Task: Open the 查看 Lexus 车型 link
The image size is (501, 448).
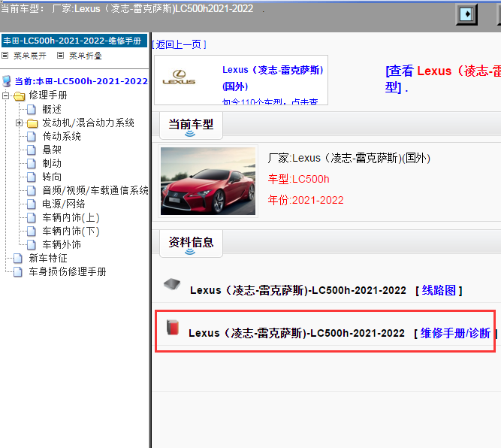Action: click(x=443, y=79)
